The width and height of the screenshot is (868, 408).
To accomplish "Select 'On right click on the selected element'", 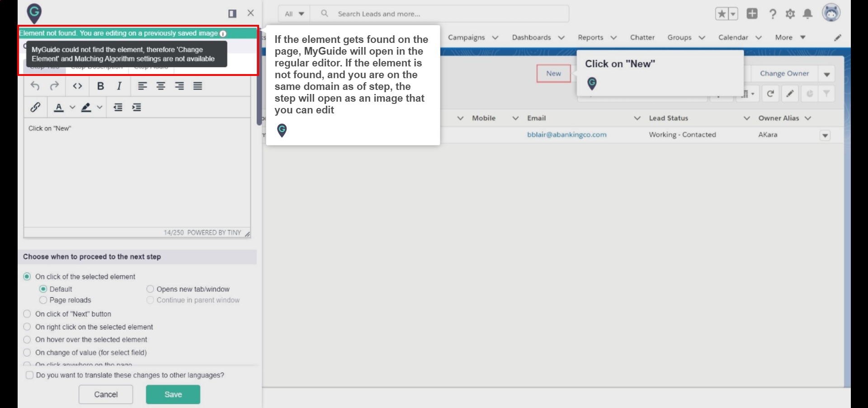I will tap(27, 327).
